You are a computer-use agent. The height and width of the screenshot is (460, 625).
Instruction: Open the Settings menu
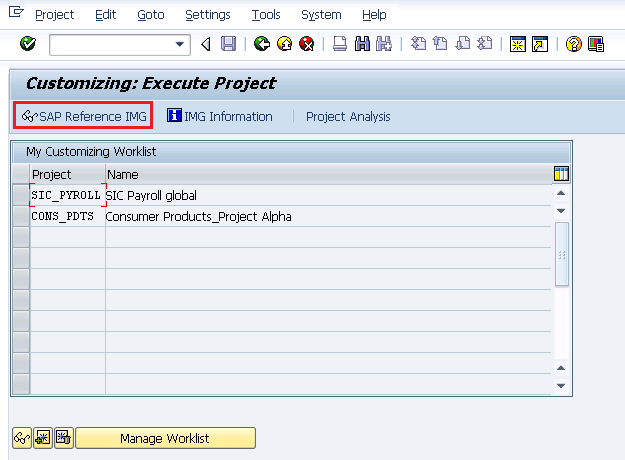point(208,15)
